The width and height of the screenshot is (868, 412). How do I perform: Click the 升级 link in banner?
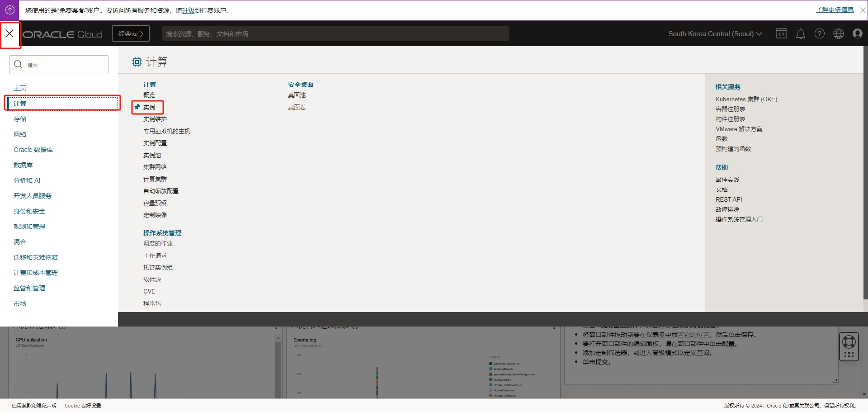[x=188, y=10]
